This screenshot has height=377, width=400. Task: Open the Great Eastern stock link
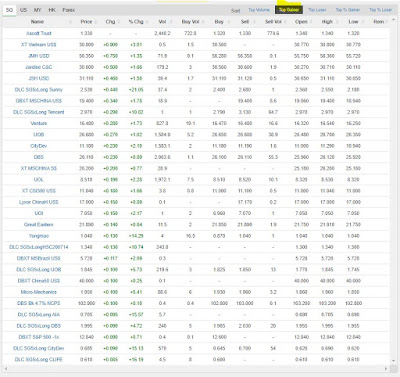click(39, 225)
